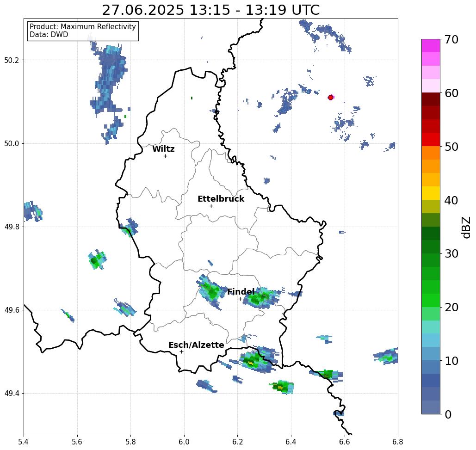Click the dBZ colorbar axis label
Image resolution: width=476 pixels, height=450 pixels.
point(466,227)
